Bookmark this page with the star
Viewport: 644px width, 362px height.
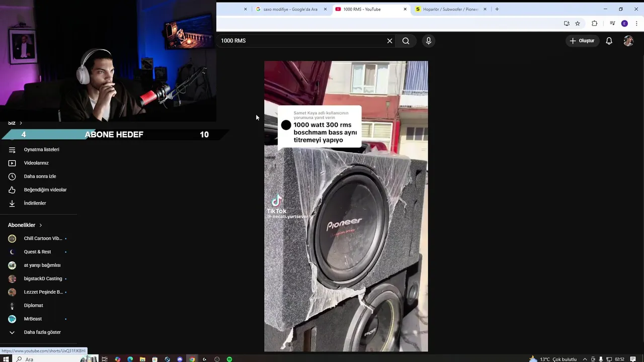[x=578, y=24]
